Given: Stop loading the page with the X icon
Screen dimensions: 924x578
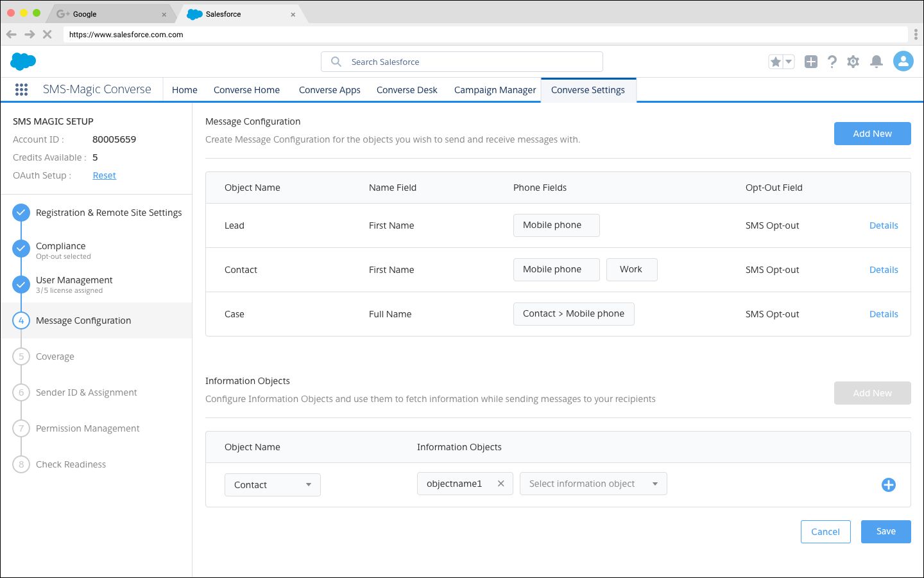Looking at the screenshot, I should tap(47, 35).
